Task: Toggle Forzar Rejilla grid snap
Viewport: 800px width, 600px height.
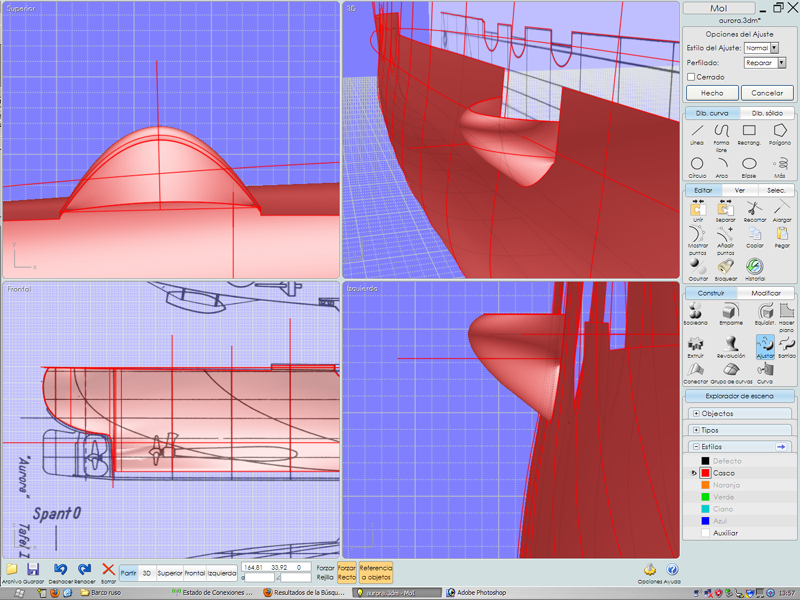Action: [325, 572]
